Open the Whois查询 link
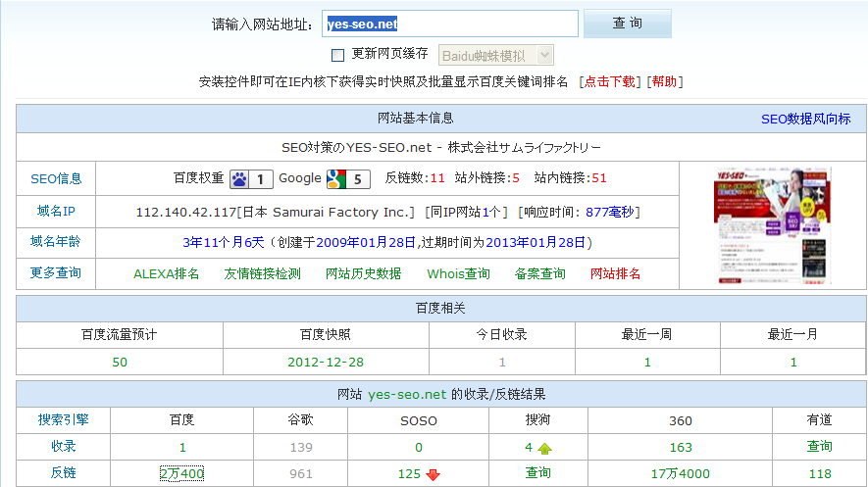 458,273
